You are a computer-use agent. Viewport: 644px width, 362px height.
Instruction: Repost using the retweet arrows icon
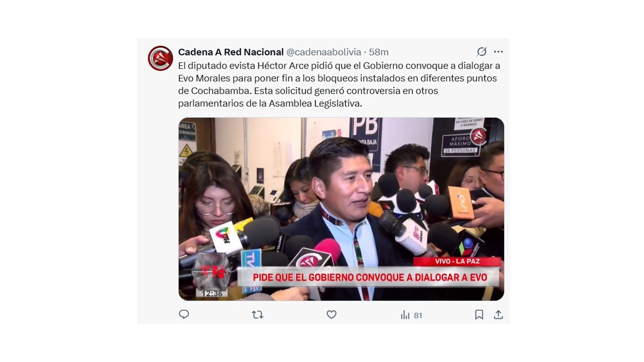[x=258, y=315]
